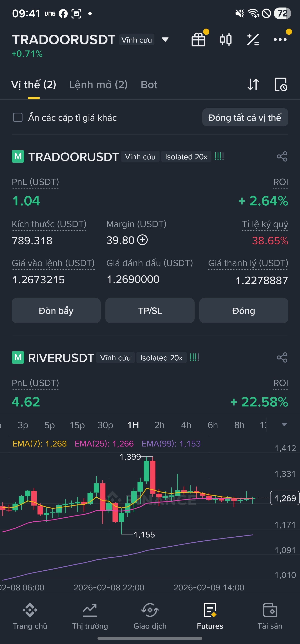The height and width of the screenshot is (644, 300).
Task: Open the three-dot more options menu
Action: pos(280,39)
